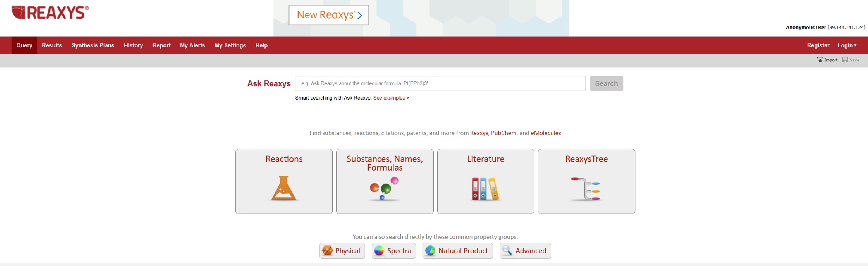
Task: Click the Save icon
Action: [x=845, y=60]
